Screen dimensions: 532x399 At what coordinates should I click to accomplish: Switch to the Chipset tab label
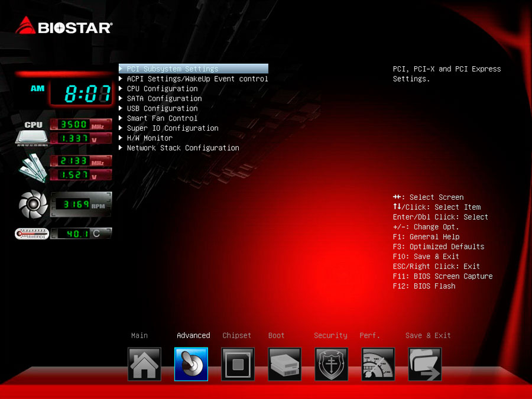237,336
